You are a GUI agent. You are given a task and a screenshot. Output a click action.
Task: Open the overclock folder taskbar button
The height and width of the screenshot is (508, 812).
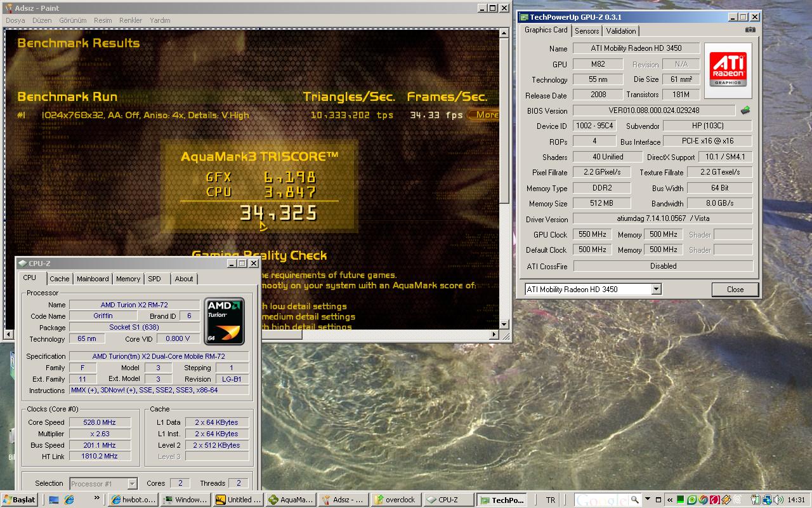395,500
